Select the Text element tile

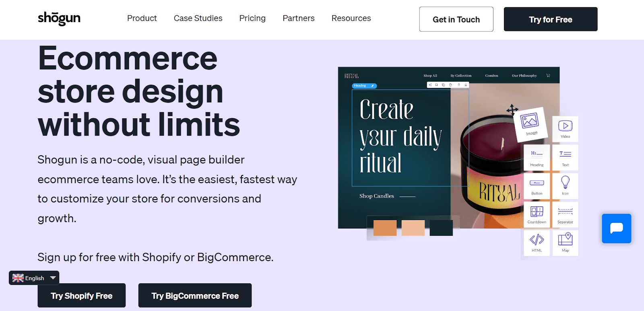(x=565, y=158)
